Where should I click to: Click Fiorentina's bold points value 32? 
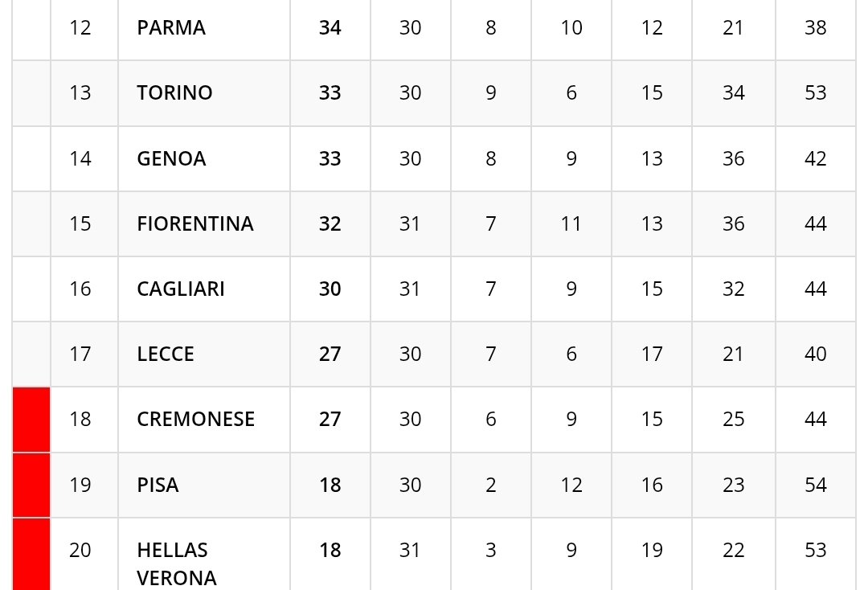(x=330, y=224)
